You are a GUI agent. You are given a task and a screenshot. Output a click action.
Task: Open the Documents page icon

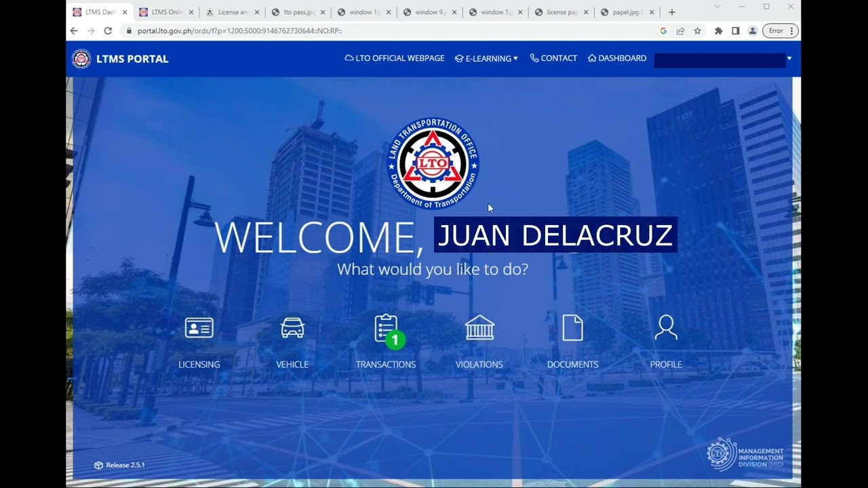pos(572,328)
